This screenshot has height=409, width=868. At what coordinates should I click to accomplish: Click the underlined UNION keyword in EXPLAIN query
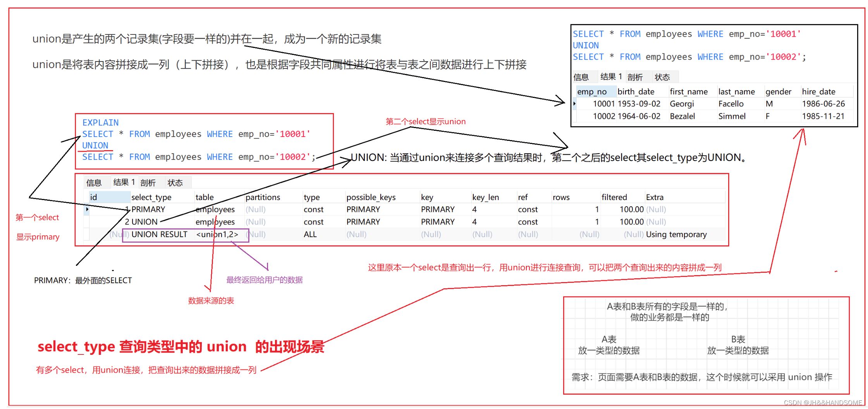(x=95, y=145)
